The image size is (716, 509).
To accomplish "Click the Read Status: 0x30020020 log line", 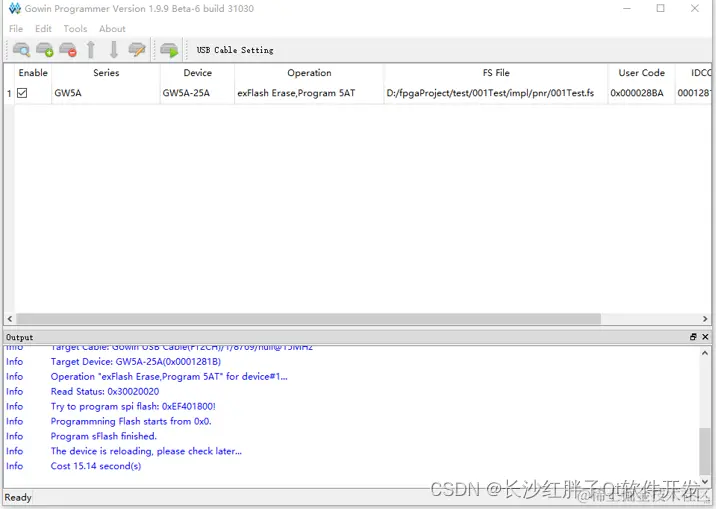I will point(105,391).
